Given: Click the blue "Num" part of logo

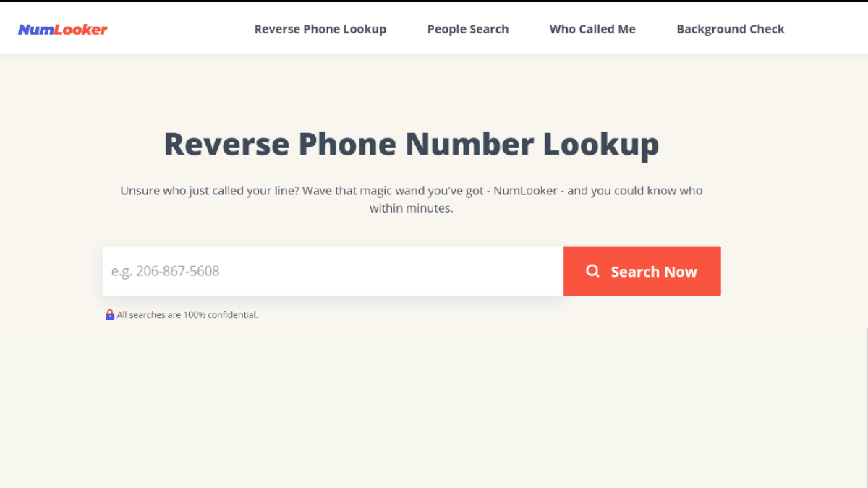Looking at the screenshot, I should coord(33,30).
